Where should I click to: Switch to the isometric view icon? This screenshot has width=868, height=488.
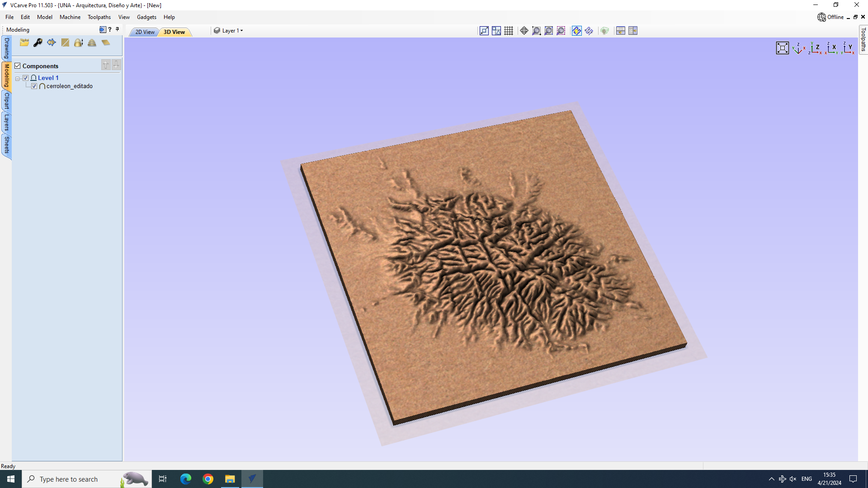click(799, 48)
